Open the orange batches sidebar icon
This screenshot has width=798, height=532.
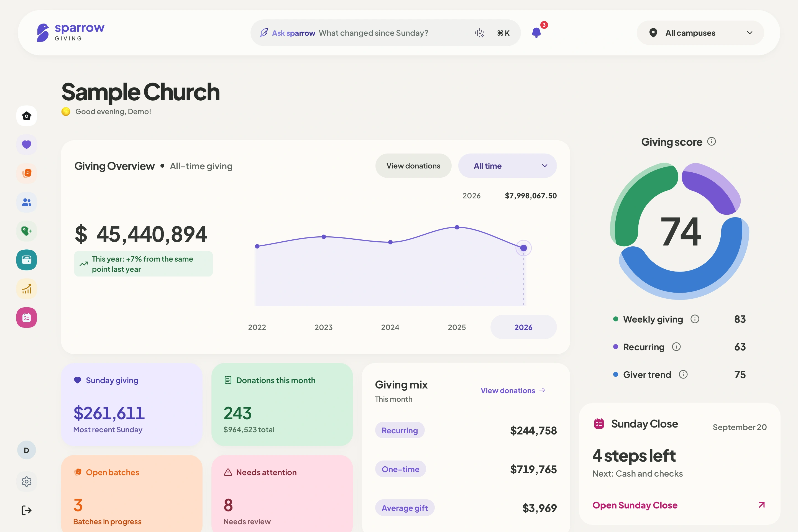27,173
